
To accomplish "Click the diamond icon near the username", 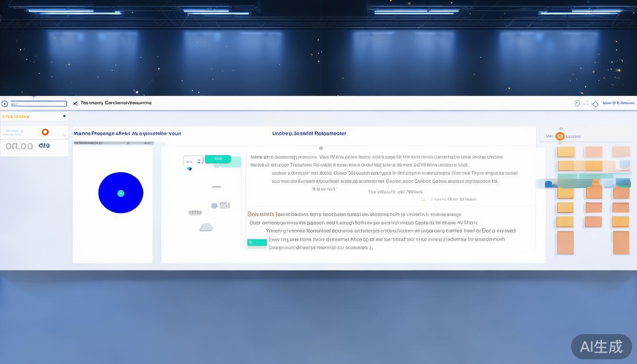I will (595, 103).
